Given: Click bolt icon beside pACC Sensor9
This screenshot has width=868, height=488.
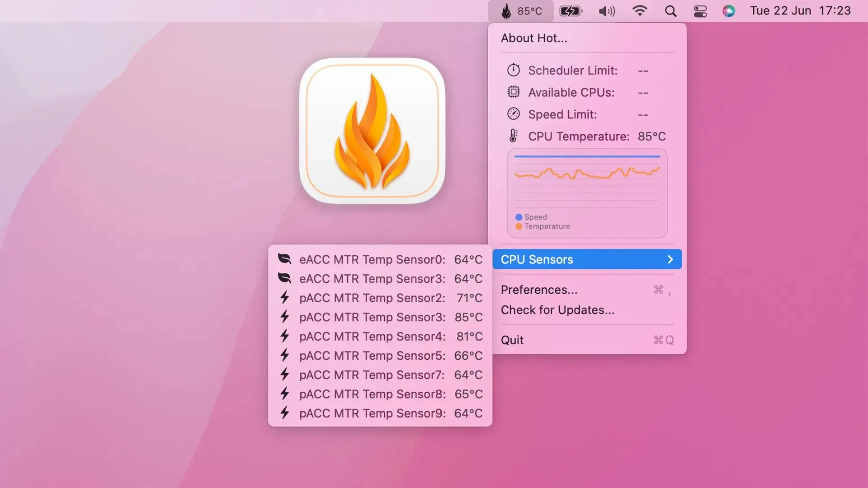Looking at the screenshot, I should 284,413.
